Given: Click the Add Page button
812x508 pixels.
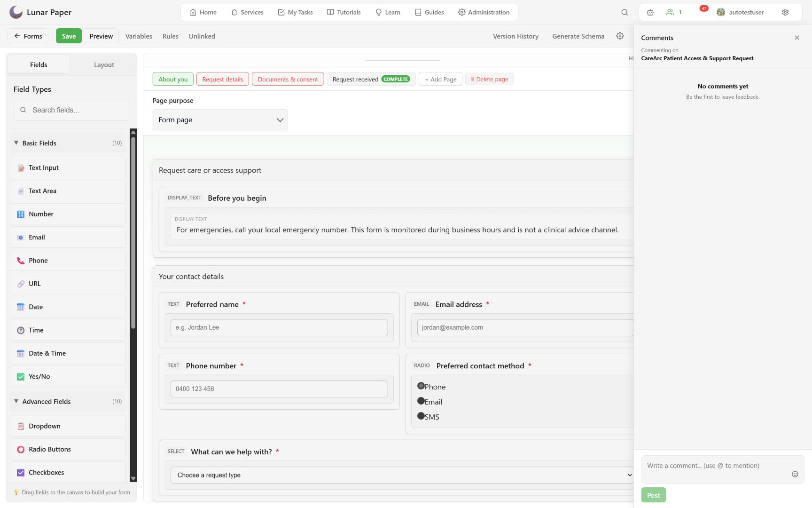Looking at the screenshot, I should coord(440,79).
